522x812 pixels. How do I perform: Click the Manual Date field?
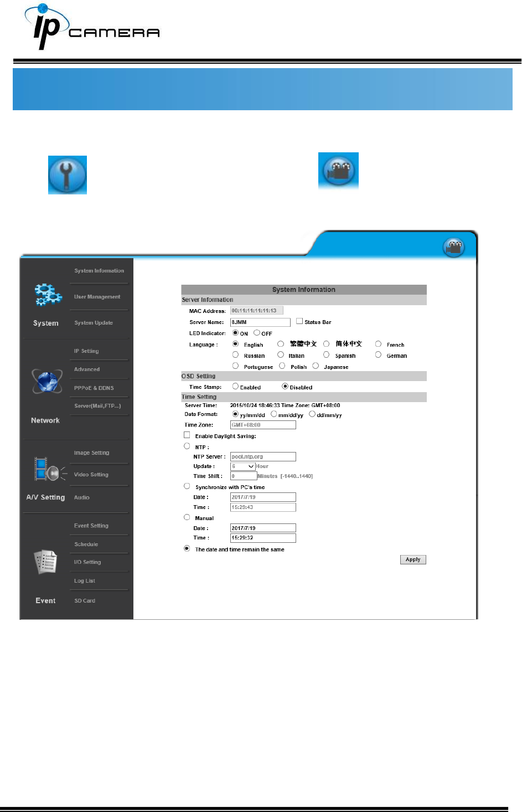(263, 528)
